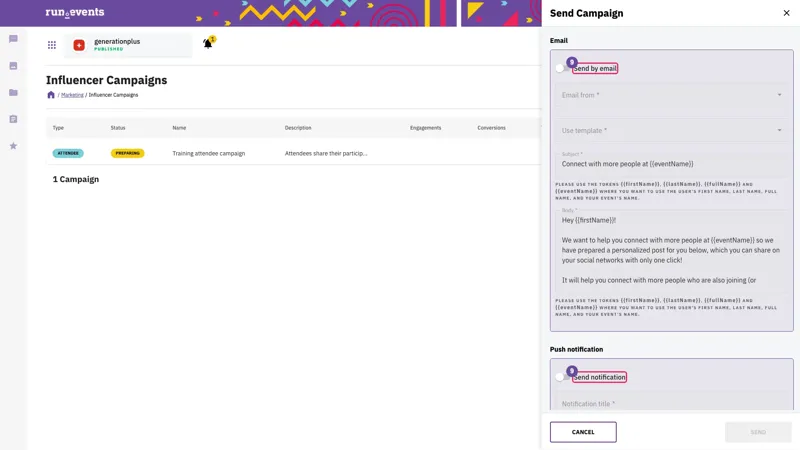800x450 pixels.
Task: Click the Subject input field
Action: tap(671, 164)
